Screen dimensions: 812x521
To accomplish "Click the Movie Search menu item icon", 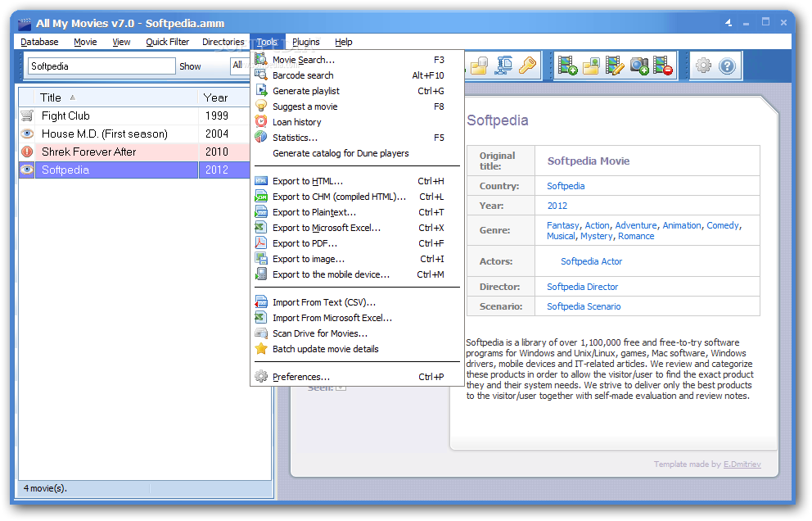I will coord(261,60).
